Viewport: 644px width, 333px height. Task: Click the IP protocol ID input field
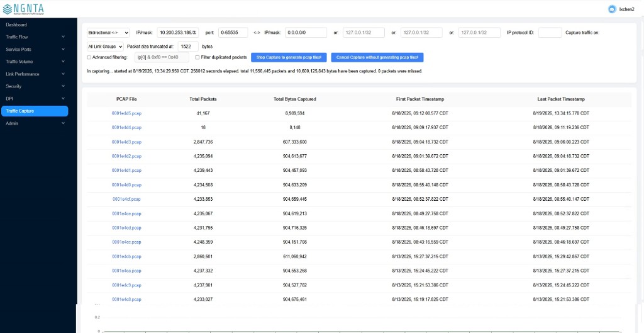550,33
